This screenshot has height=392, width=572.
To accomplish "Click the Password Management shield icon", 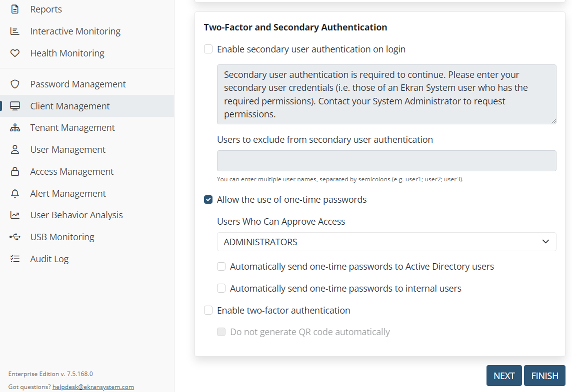I will (15, 84).
